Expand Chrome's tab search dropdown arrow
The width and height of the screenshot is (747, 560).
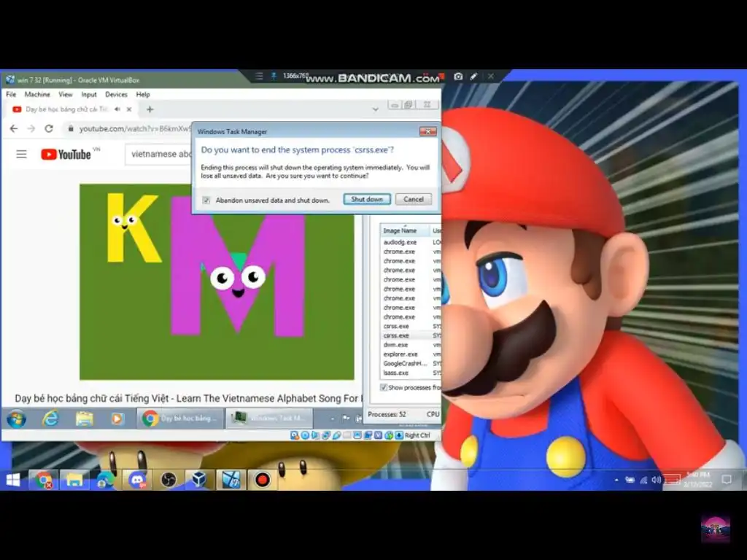[x=375, y=109]
